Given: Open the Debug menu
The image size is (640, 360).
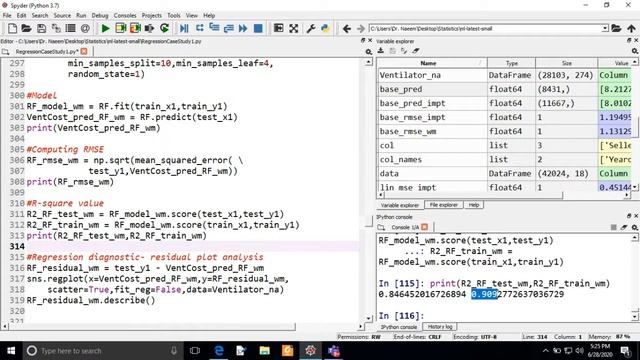Looking at the screenshot, I should (100, 16).
